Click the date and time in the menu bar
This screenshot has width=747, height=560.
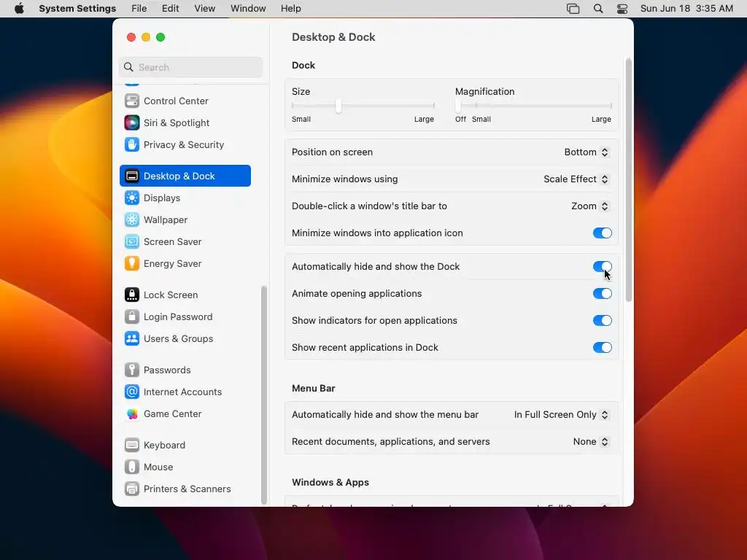(x=686, y=9)
